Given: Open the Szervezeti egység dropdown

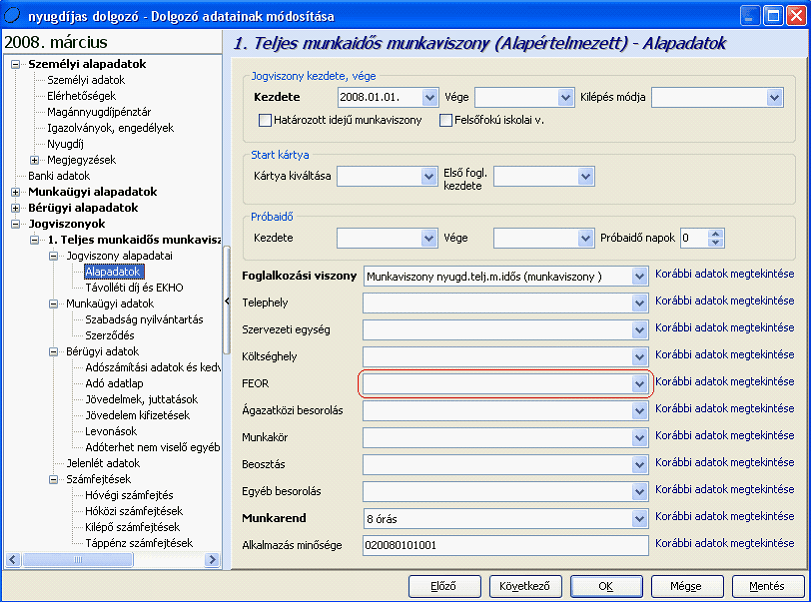Looking at the screenshot, I should 640,330.
